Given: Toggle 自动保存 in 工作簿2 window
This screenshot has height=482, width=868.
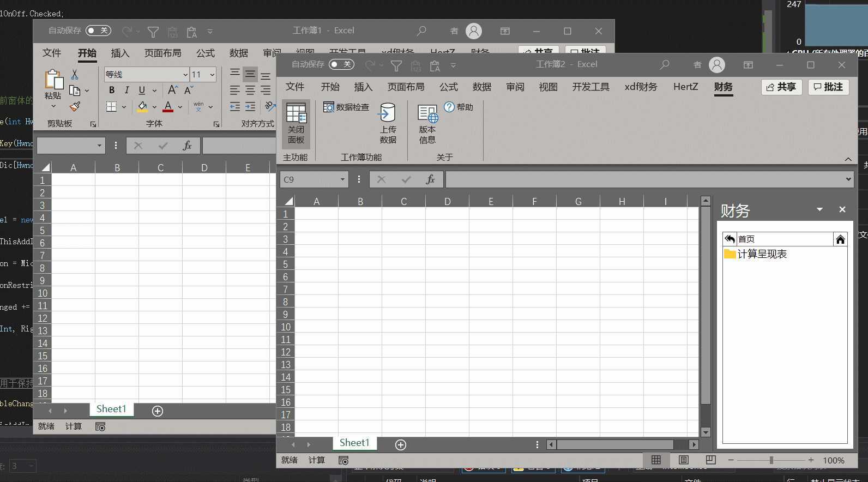Looking at the screenshot, I should pyautogui.click(x=341, y=64).
